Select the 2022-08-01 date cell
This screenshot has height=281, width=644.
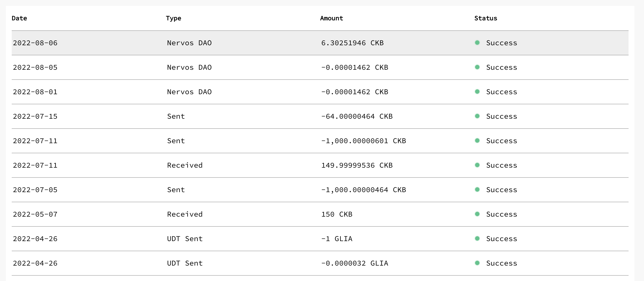tap(35, 92)
